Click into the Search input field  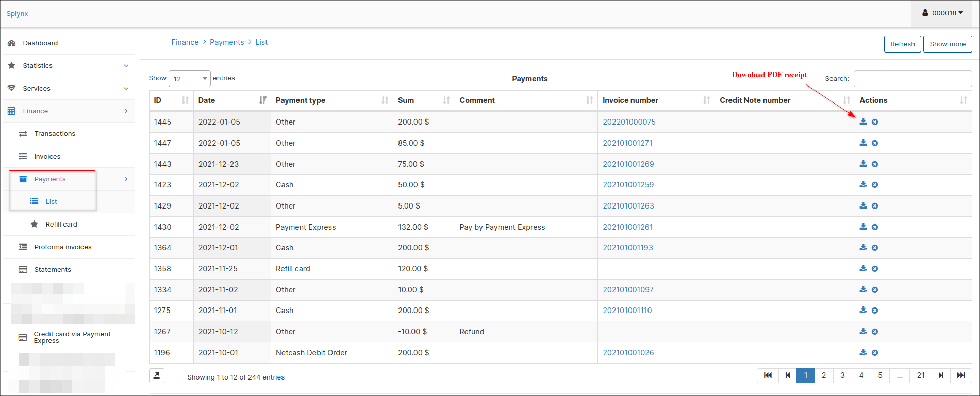click(x=912, y=79)
